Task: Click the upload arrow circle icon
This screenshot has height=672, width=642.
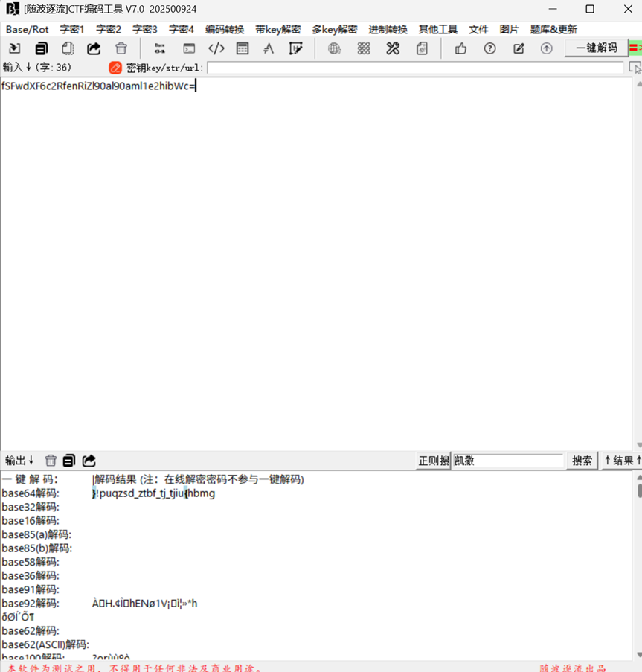Action: [547, 48]
